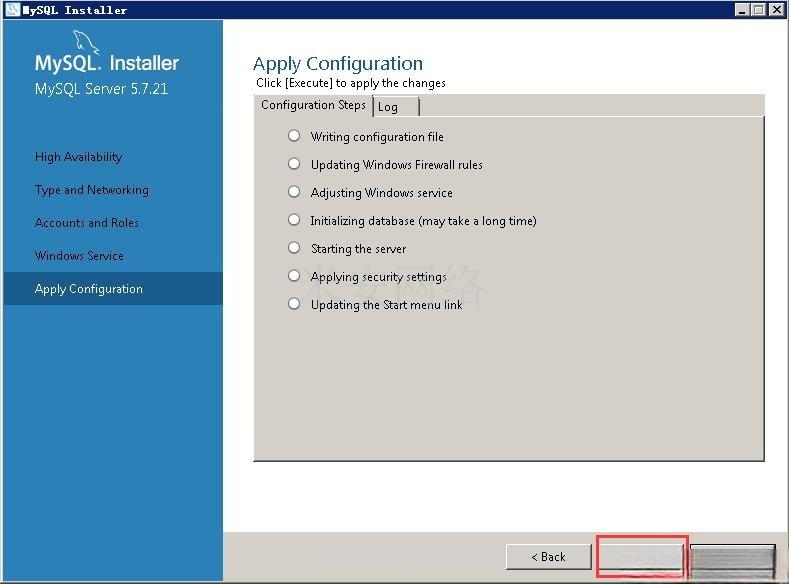Click the MySQL dolphin logo
The width and height of the screenshot is (789, 584).
[x=86, y=42]
